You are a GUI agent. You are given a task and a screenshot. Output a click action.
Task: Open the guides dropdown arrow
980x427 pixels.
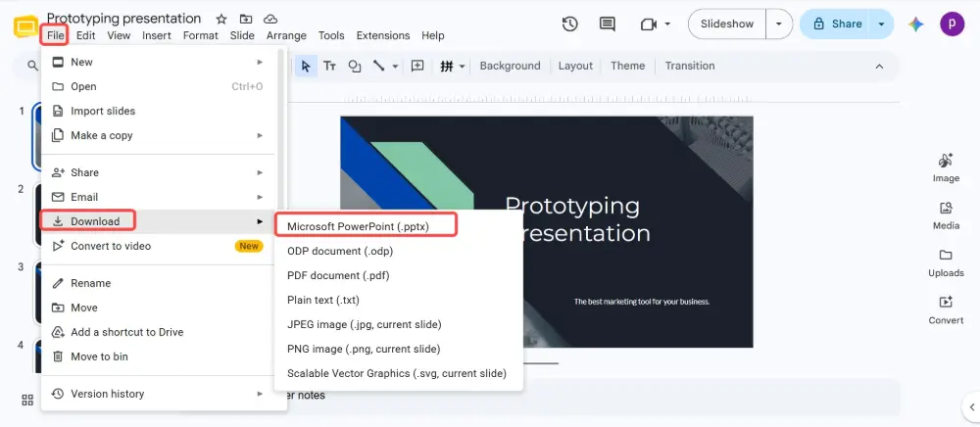463,67
